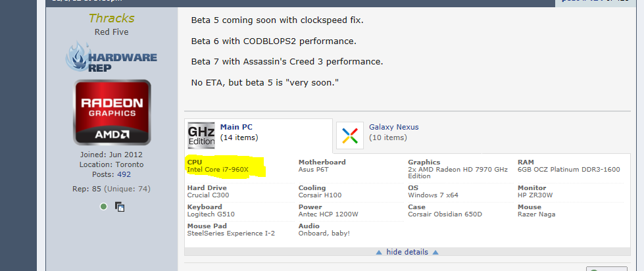
Task: Click the No ETA very soon line
Action: coord(265,83)
